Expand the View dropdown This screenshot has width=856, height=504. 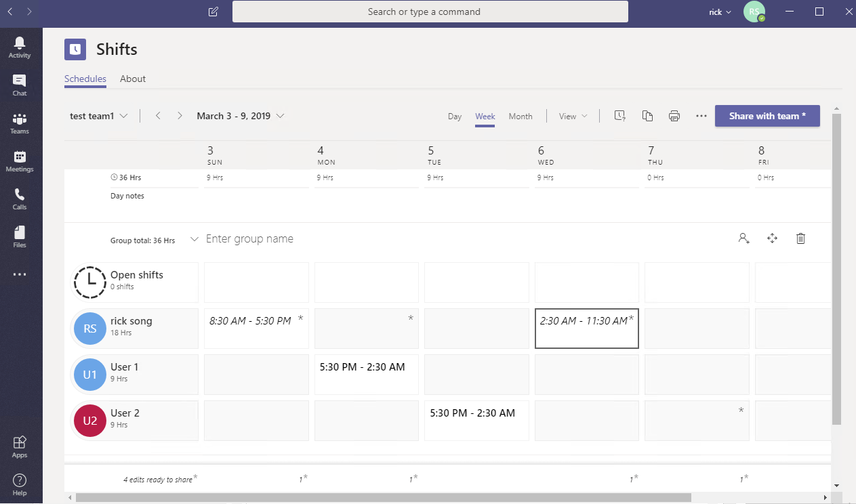coord(573,116)
